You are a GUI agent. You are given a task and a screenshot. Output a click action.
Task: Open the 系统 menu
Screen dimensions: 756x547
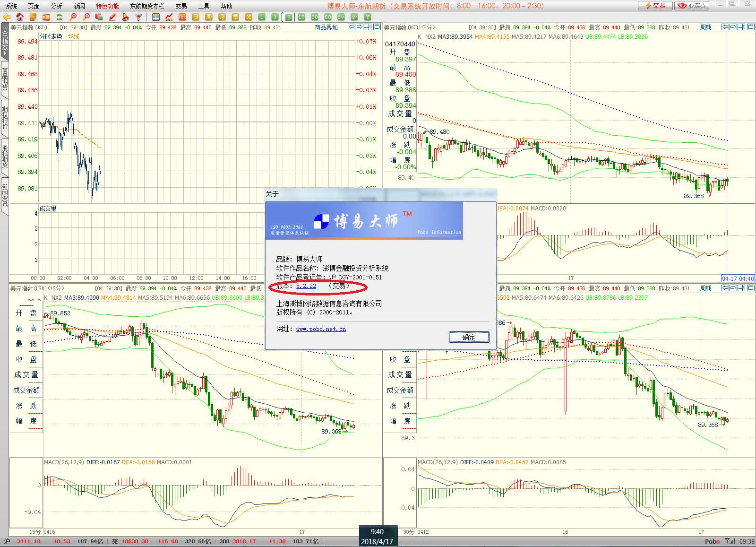click(x=11, y=6)
